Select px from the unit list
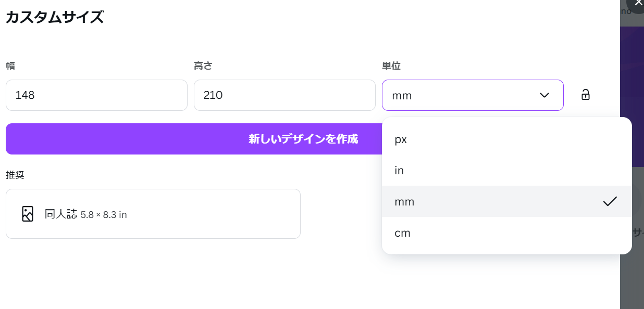The image size is (644, 309). click(x=506, y=139)
